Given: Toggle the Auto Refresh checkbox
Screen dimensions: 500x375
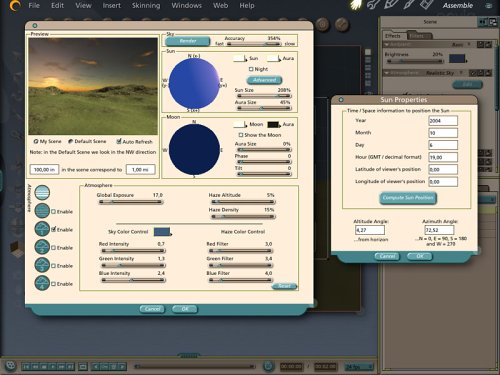Looking at the screenshot, I should [119, 141].
